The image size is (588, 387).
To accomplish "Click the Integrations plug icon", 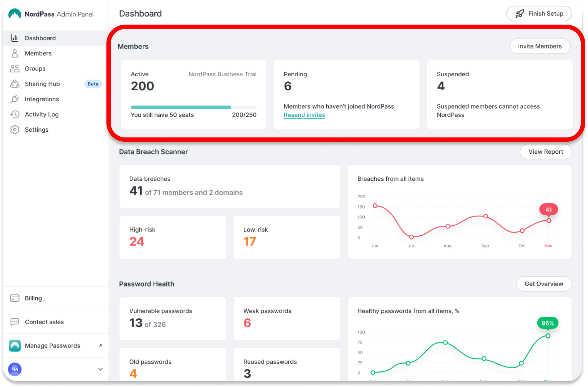I will pos(14,99).
